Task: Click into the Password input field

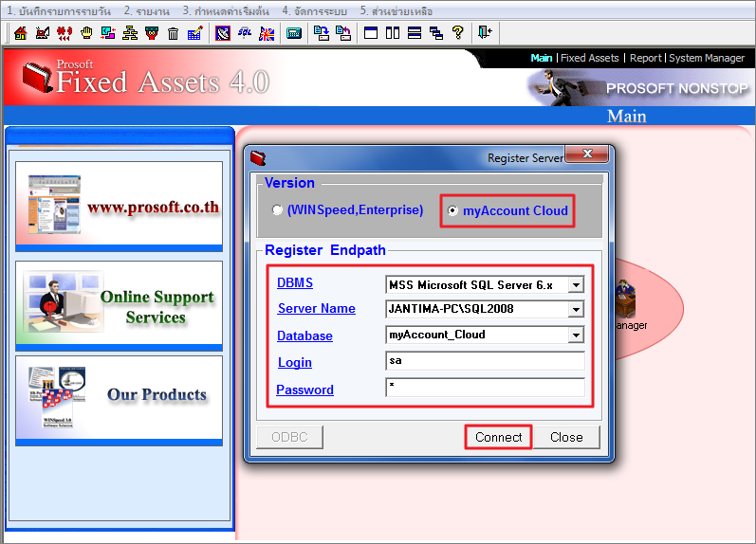Action: [485, 387]
